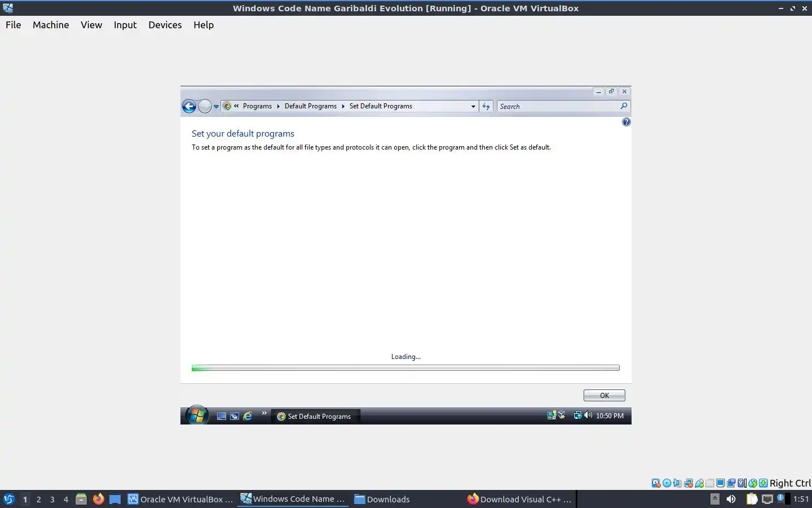This screenshot has height=508, width=812.
Task: Click the host clock showing 1:51
Action: coord(801,499)
